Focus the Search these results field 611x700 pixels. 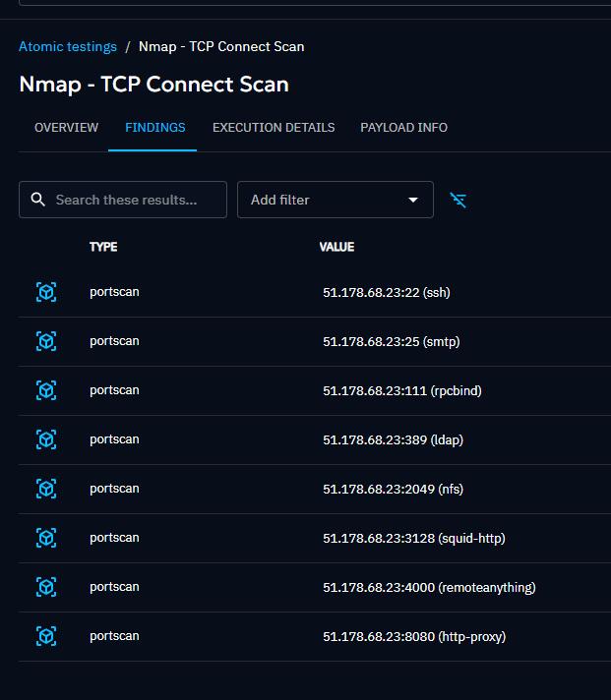[133, 200]
